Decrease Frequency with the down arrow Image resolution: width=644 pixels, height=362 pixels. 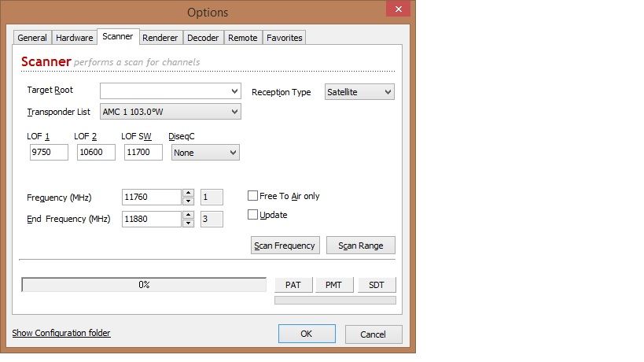point(188,201)
